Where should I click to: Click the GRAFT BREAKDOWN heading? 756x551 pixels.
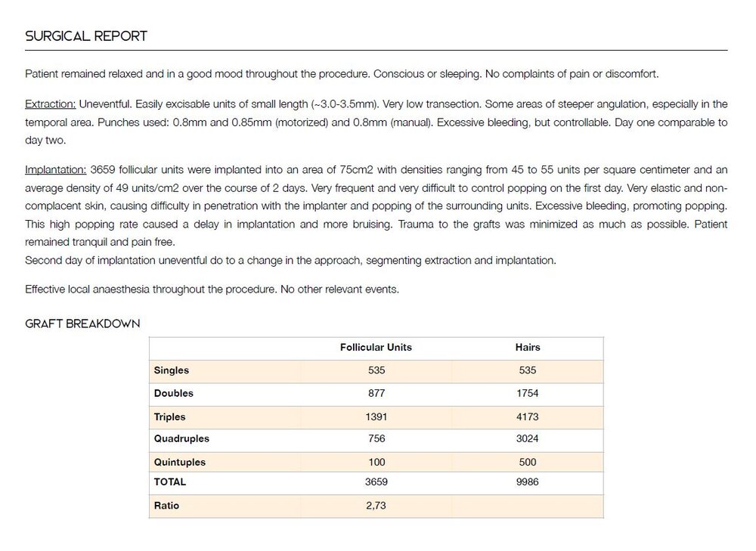click(82, 323)
